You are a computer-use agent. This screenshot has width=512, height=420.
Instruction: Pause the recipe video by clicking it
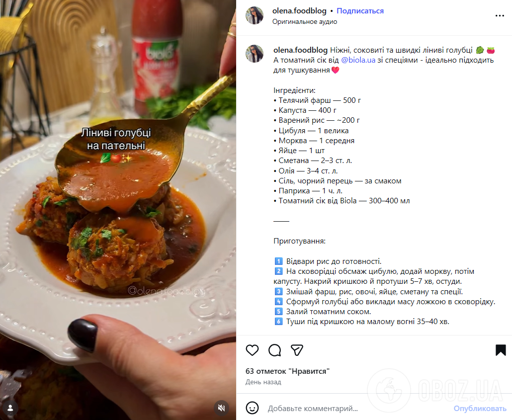(118, 210)
